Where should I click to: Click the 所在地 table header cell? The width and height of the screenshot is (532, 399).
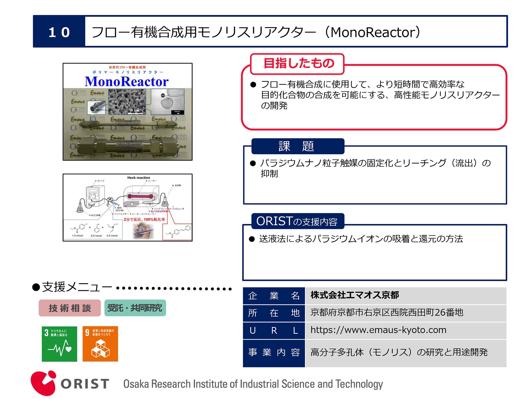click(x=274, y=313)
